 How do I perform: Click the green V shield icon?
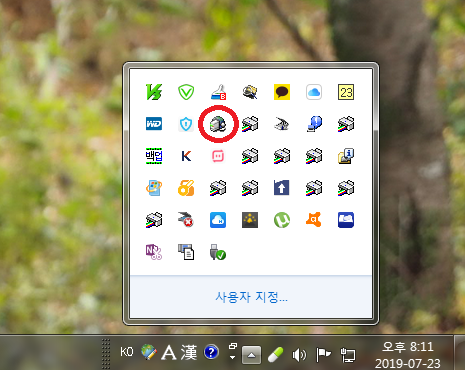[186, 92]
